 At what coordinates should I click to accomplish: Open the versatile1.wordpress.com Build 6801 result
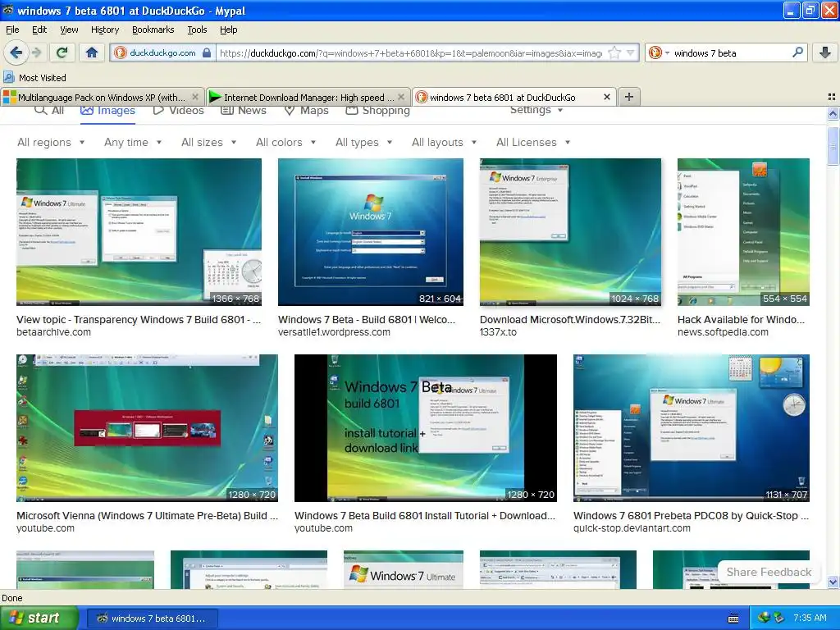pyautogui.click(x=367, y=319)
